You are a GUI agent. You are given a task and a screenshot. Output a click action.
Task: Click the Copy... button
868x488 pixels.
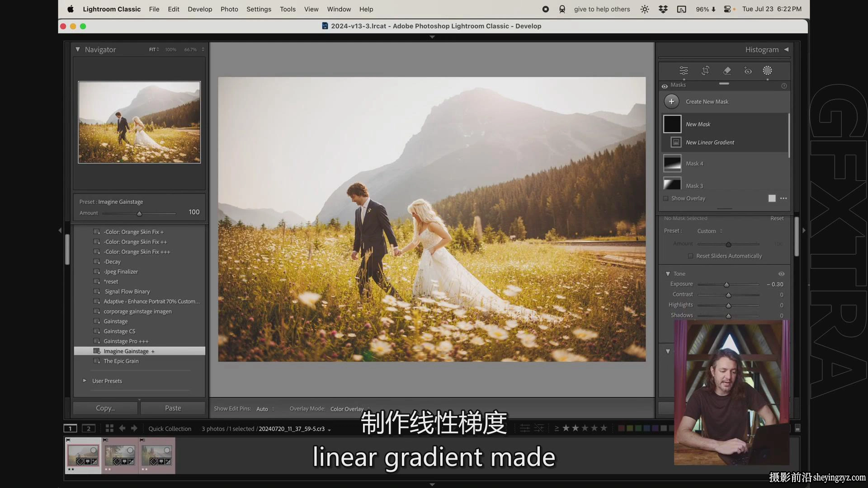coord(105,408)
